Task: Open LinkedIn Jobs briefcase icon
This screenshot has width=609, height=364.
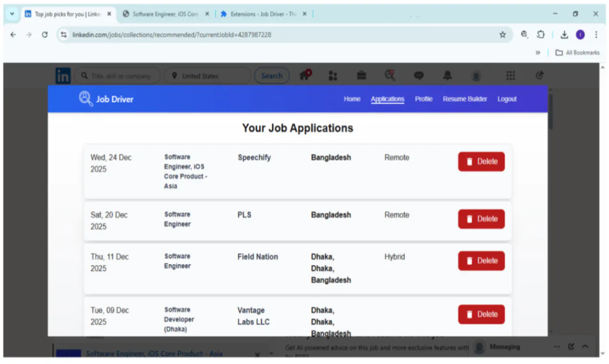Action: pyautogui.click(x=362, y=75)
